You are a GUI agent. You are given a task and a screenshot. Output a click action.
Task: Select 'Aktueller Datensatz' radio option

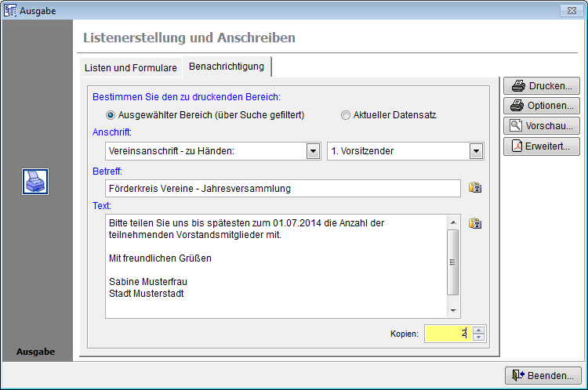346,115
